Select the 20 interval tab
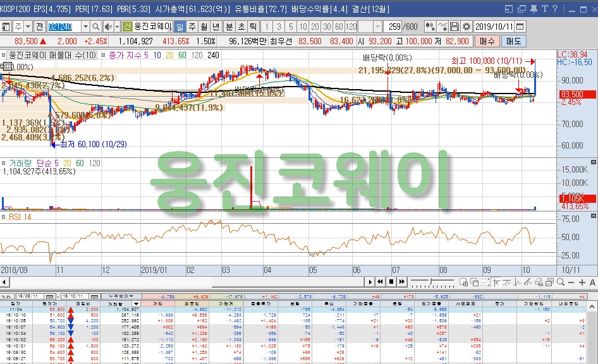Image resolution: width=598 pixels, height=364 pixels. point(315,27)
